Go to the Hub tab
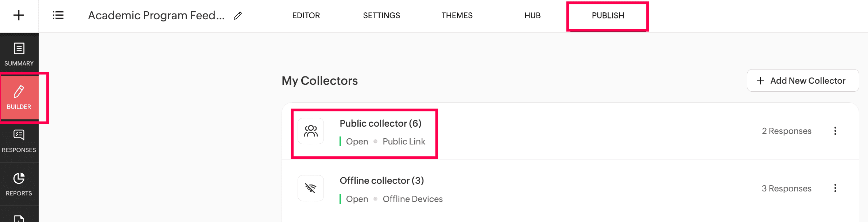 [x=532, y=16]
